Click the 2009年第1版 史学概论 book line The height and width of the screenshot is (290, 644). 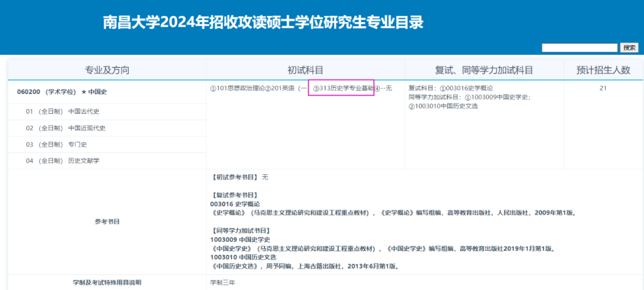pyautogui.click(x=395, y=213)
